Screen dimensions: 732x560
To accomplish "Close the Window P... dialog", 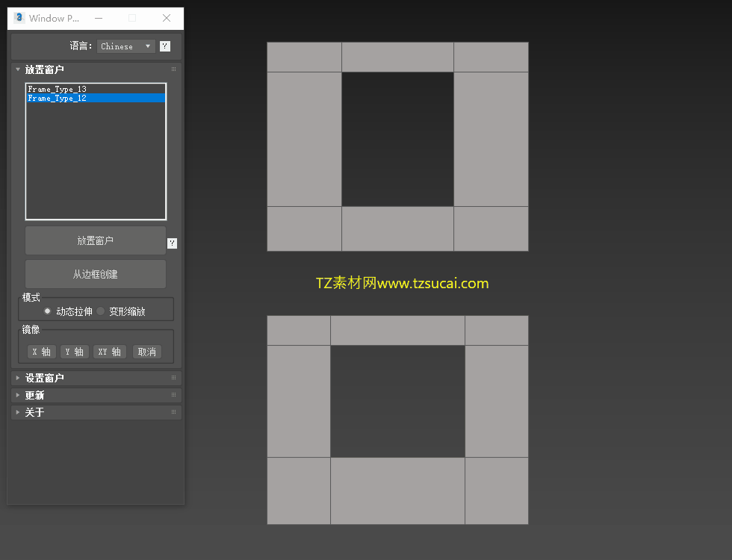I will tap(167, 18).
